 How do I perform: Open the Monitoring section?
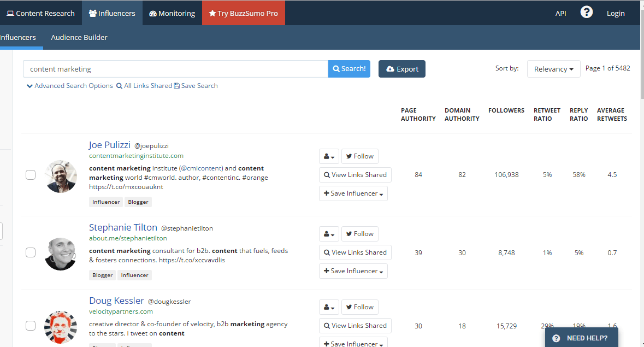172,13
